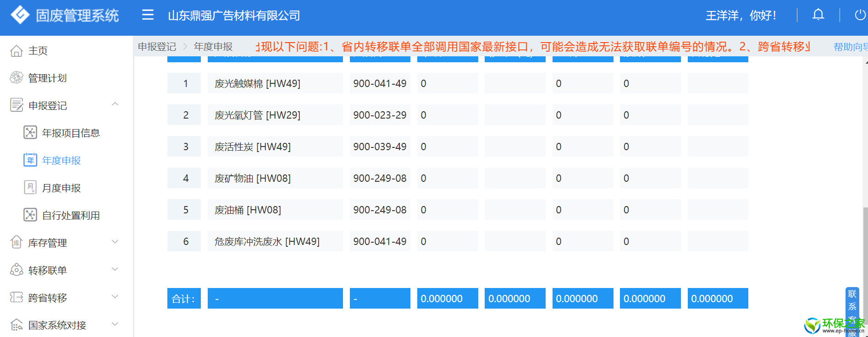Image resolution: width=868 pixels, height=337 pixels.
Task: Click the 转移联单 icon
Action: click(x=17, y=270)
